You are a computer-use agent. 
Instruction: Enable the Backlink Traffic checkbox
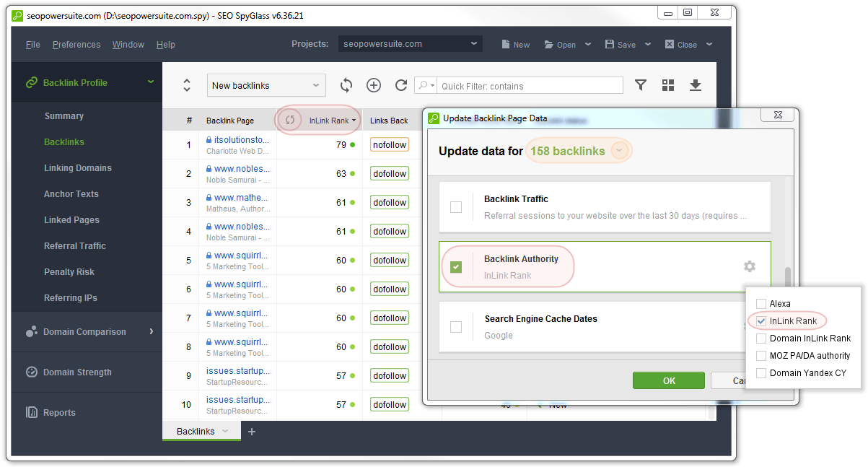[x=456, y=207]
